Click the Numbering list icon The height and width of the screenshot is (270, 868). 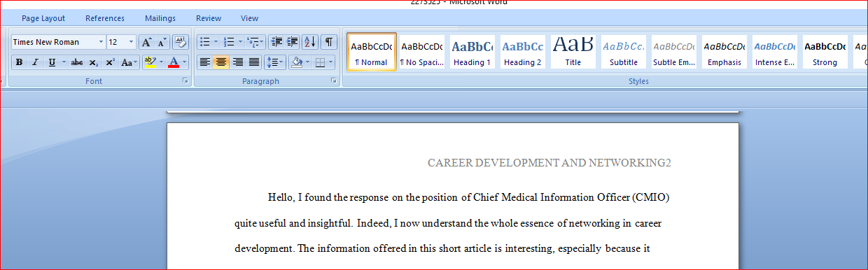tap(228, 42)
